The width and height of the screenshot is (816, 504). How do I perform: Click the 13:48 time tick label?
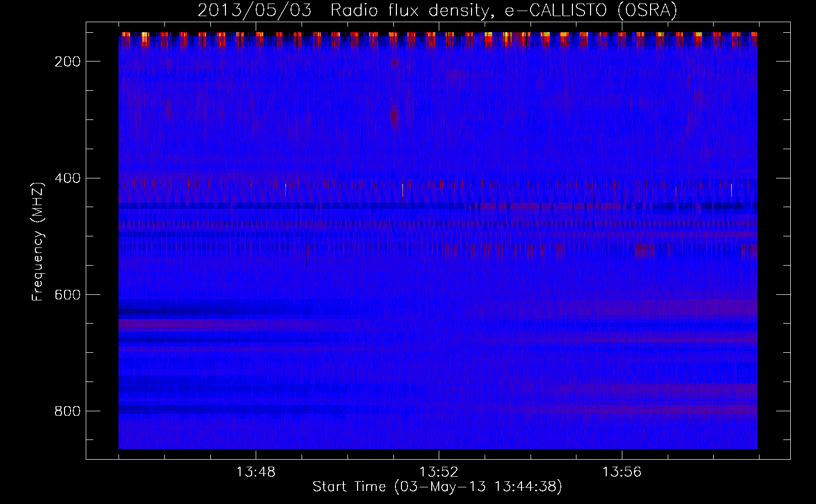(x=256, y=472)
